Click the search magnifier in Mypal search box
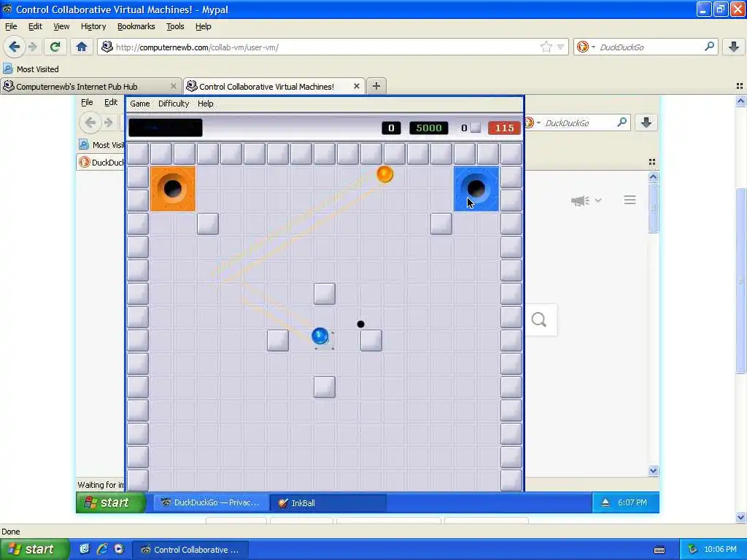747x560 pixels. pyautogui.click(x=709, y=47)
